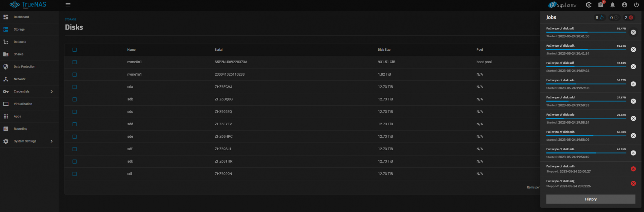Image resolution: width=644 pixels, height=212 pixels.
Task: Open the user account icon
Action: point(624,5)
